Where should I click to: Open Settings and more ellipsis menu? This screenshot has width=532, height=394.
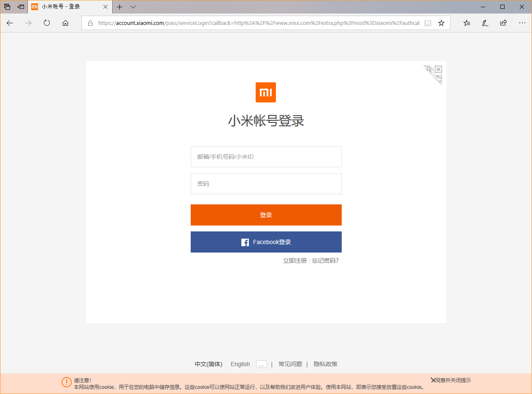pos(522,23)
